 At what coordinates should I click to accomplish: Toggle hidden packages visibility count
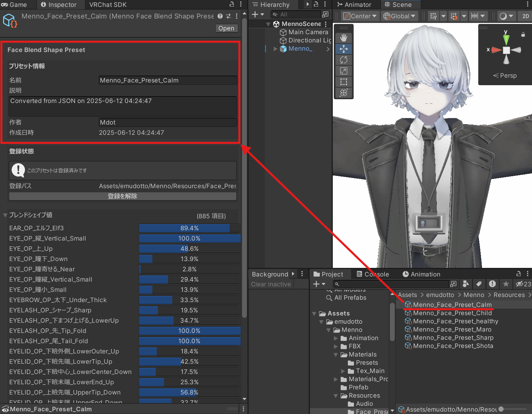[x=523, y=284]
